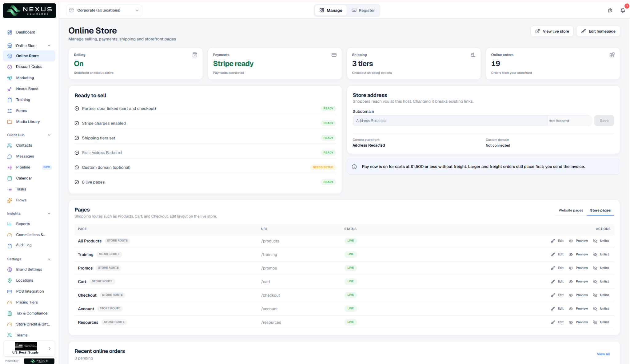Open Tasks in sidebar

pyautogui.click(x=21, y=189)
